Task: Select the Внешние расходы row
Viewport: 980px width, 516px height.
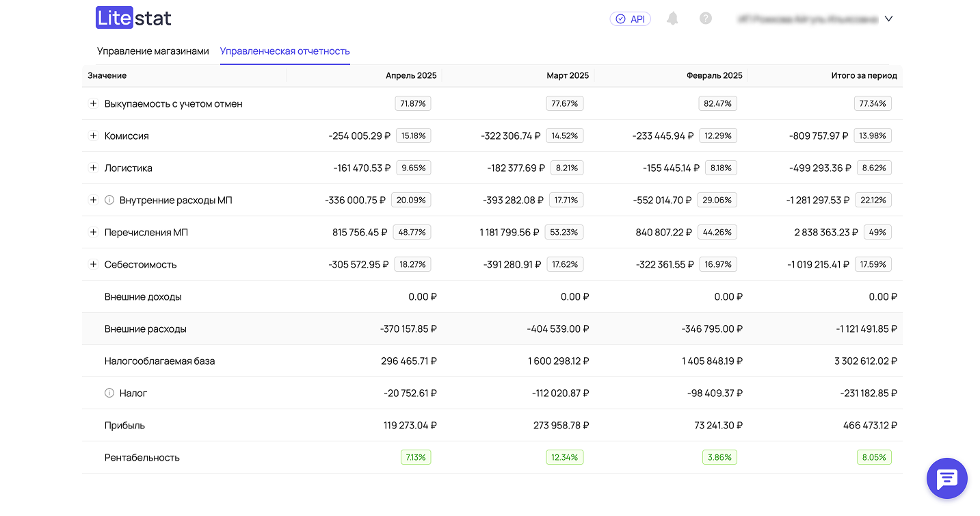Action: (x=146, y=329)
